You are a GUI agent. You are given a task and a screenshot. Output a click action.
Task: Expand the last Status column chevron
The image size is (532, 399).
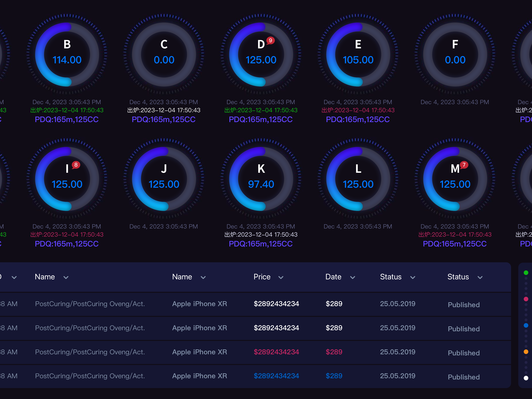(480, 278)
